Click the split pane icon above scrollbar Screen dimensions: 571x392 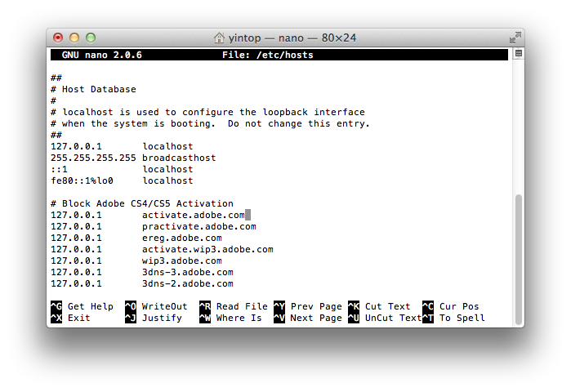coord(518,54)
